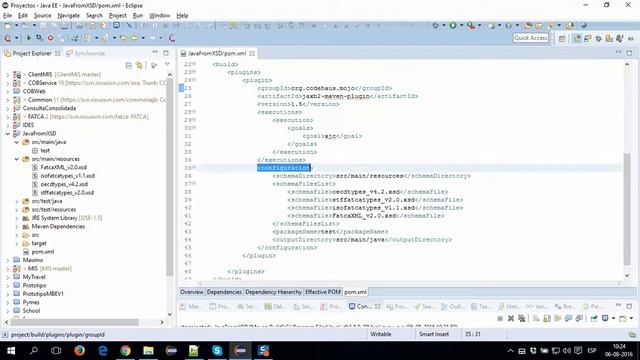Open the File menu
This screenshot has width=640, height=360.
[7, 16]
